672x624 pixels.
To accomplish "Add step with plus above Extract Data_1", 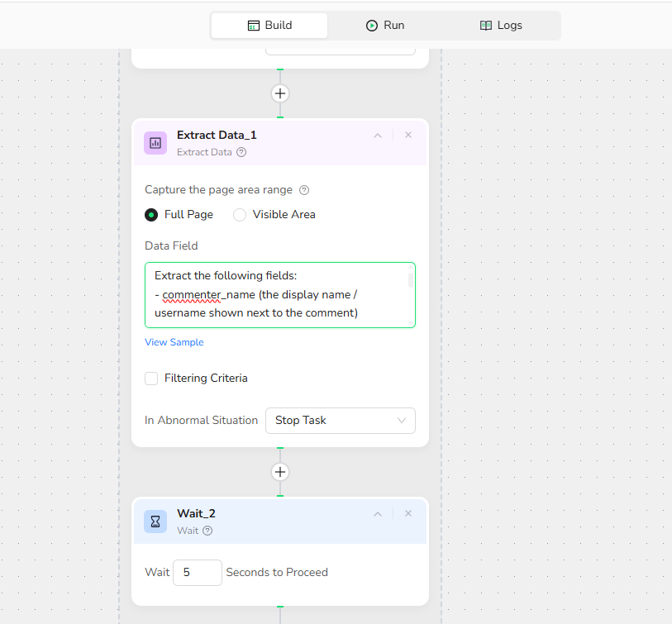I will click(x=280, y=93).
